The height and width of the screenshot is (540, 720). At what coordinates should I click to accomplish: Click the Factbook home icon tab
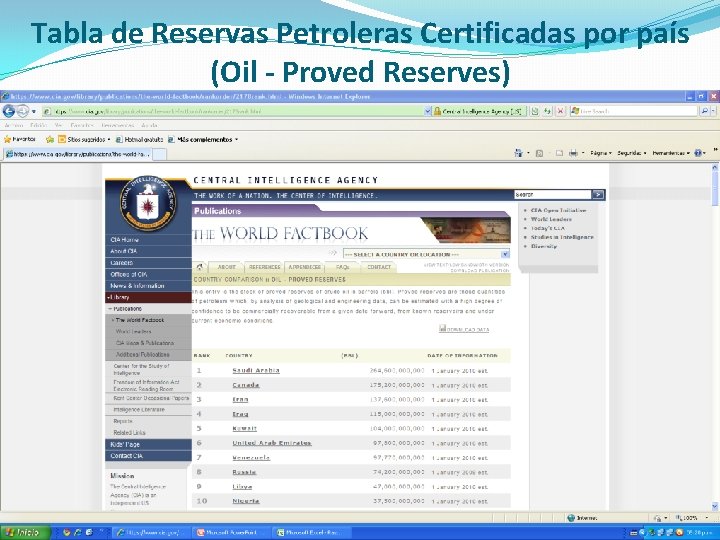tap(200, 267)
